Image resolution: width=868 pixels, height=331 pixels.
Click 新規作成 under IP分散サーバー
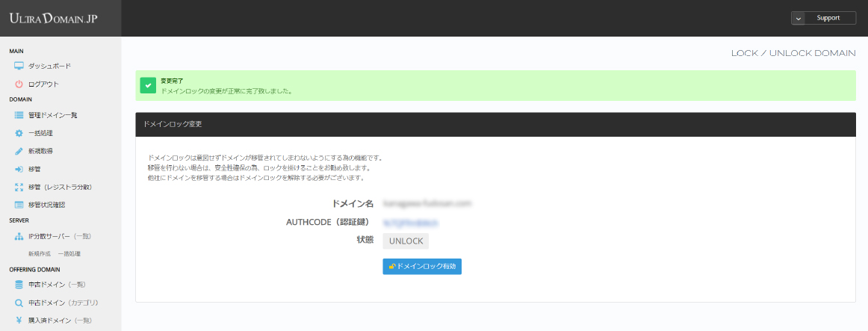pos(40,253)
